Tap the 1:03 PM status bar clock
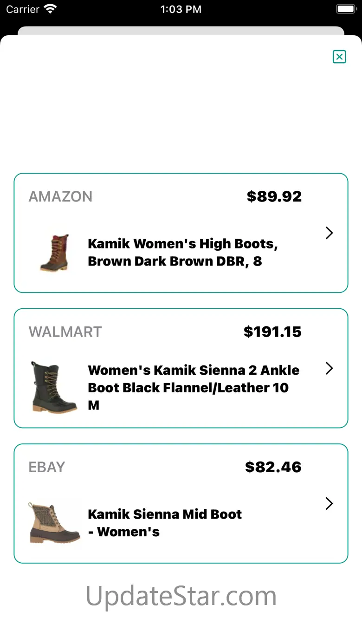The width and height of the screenshot is (362, 644). tap(181, 9)
